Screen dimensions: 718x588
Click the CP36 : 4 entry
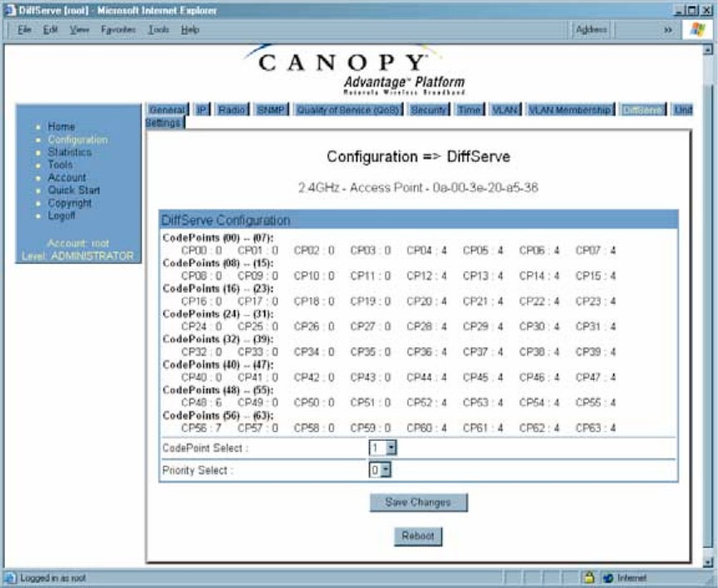pyautogui.click(x=427, y=352)
